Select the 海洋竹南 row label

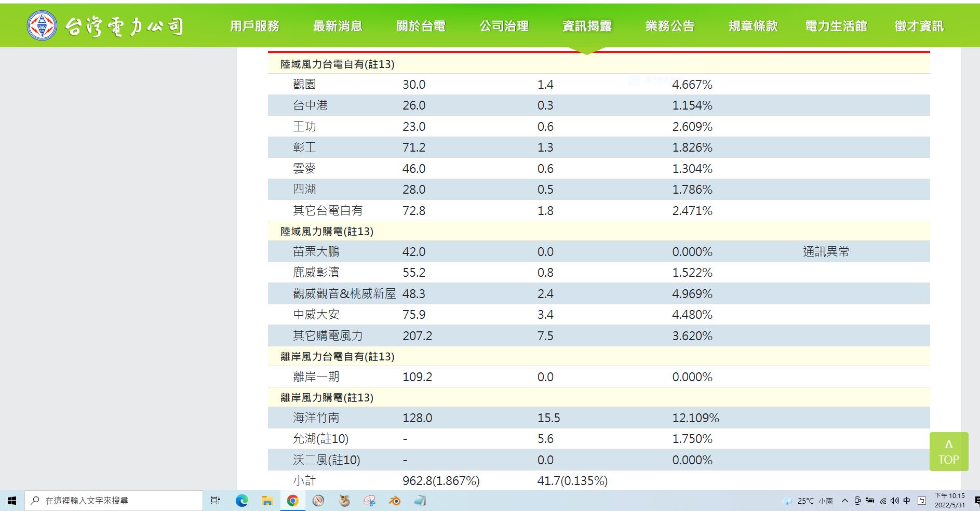tap(316, 418)
